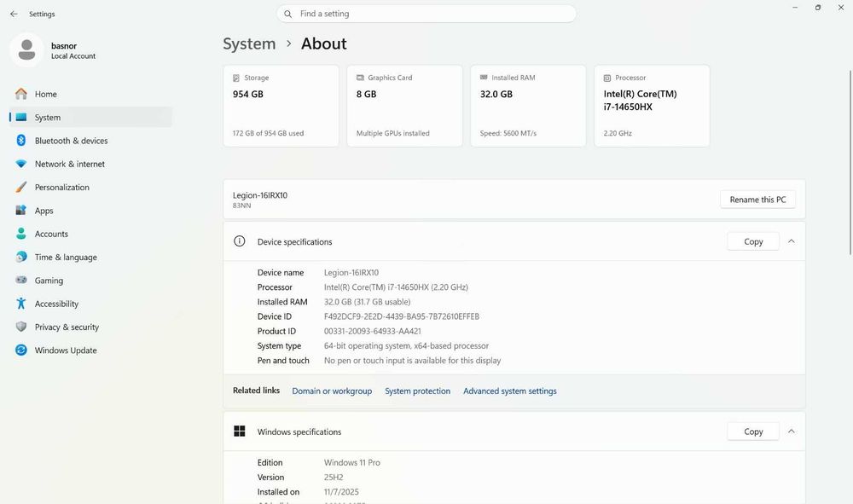Viewport: 853px width, 504px height.
Task: Select Personalization in the sidebar
Action: (x=91, y=188)
